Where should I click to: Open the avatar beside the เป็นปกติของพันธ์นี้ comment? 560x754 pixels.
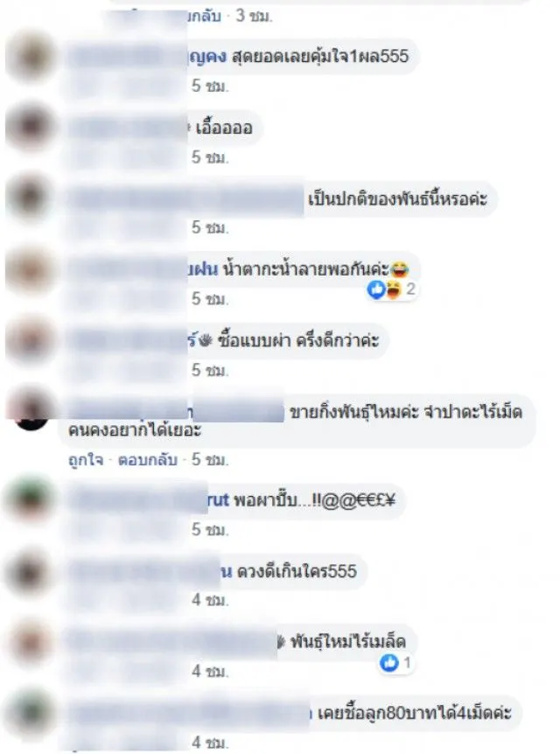point(31,198)
